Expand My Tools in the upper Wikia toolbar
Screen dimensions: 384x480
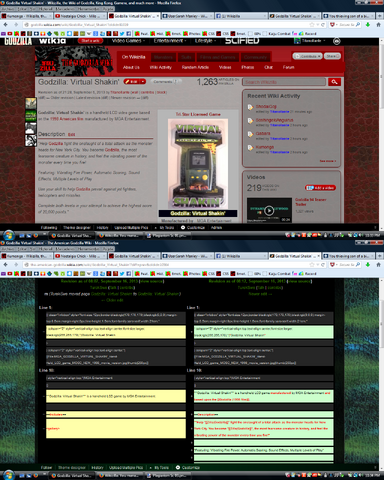tap(165, 228)
